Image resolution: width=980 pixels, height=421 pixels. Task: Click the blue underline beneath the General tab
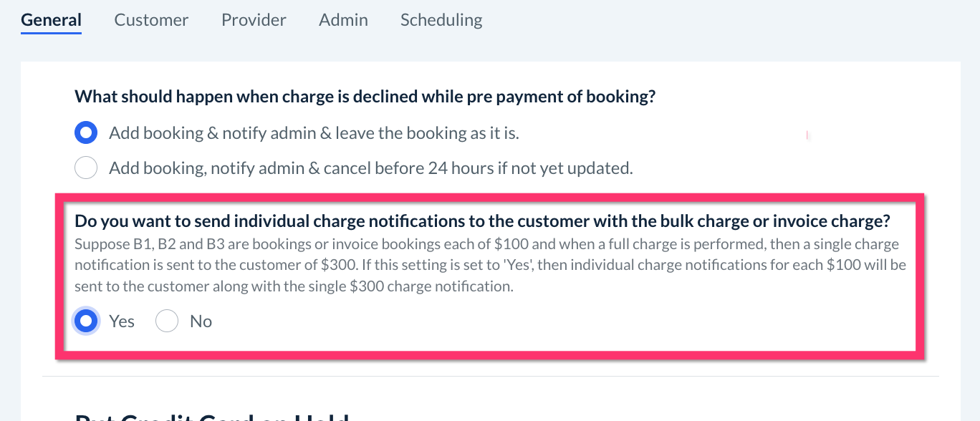(x=51, y=33)
